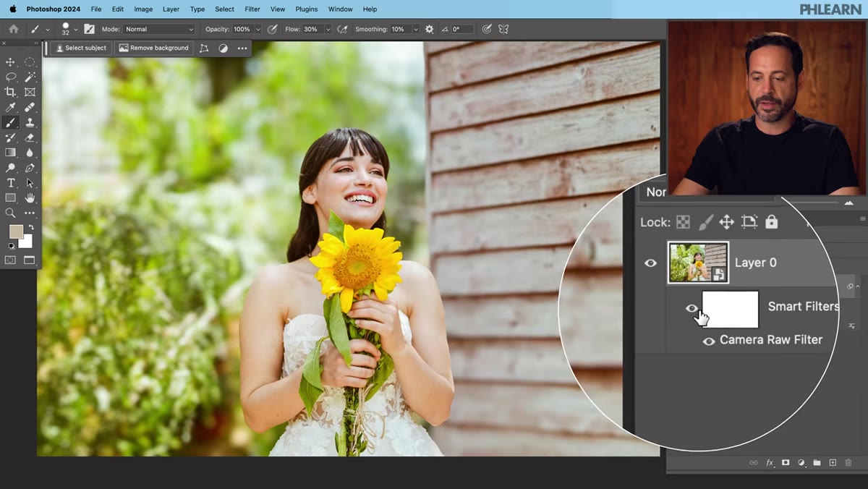Select the Gradient tool
The width and height of the screenshot is (868, 489).
pos(10,153)
